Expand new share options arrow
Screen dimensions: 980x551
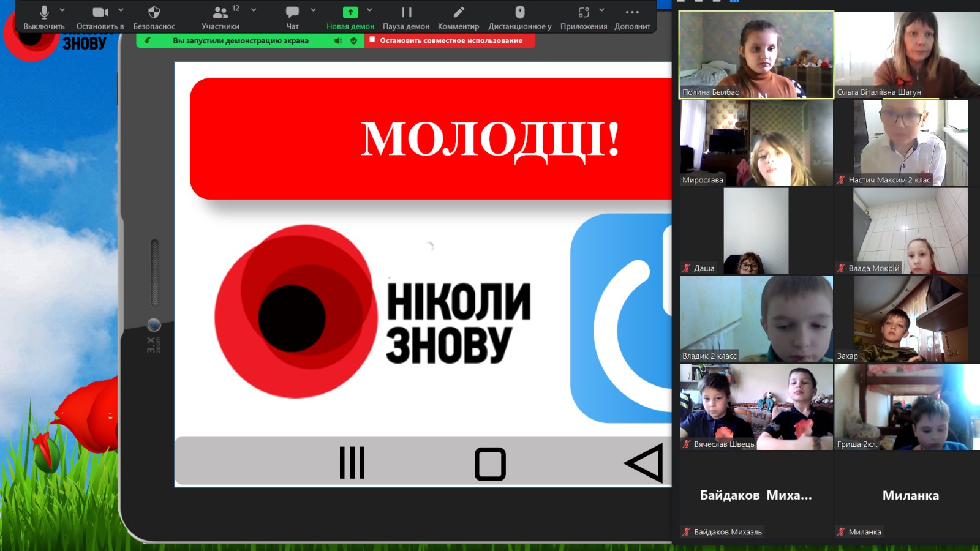pos(369,10)
